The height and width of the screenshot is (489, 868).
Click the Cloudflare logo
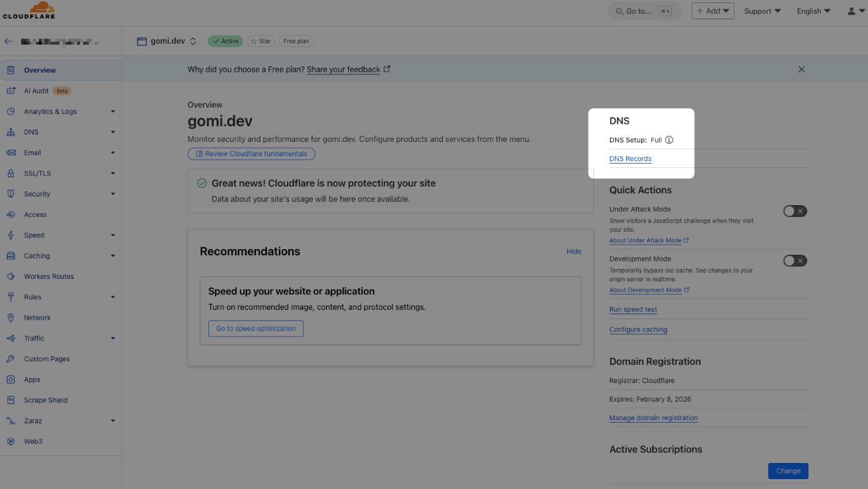[x=29, y=10]
